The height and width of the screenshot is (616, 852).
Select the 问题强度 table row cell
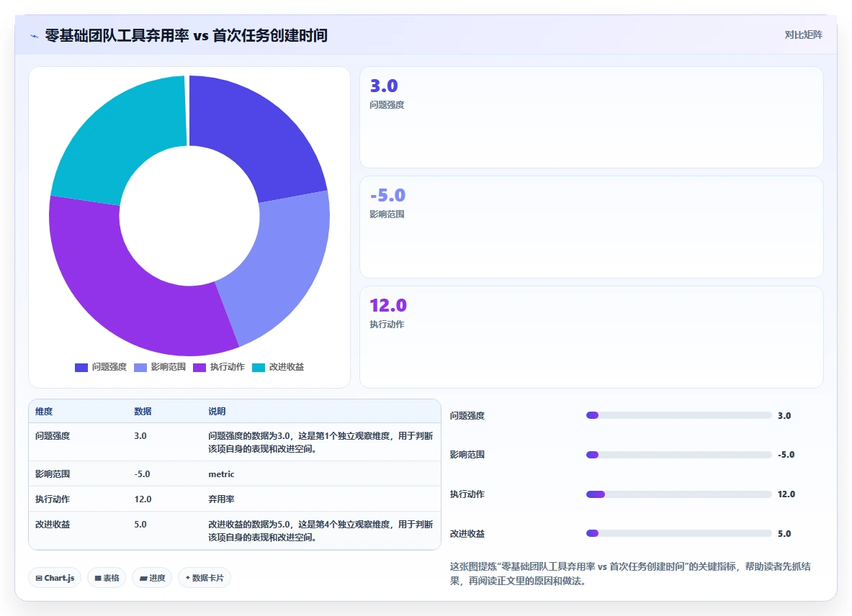tap(53, 436)
